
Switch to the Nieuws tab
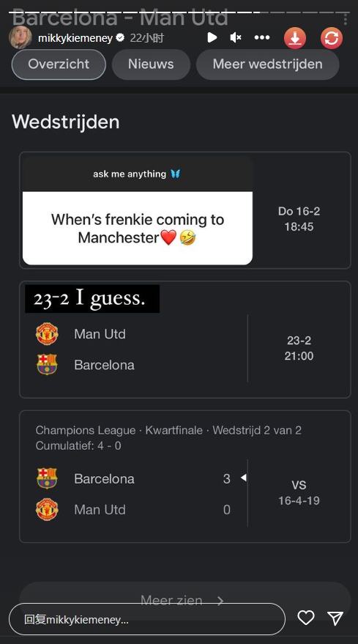click(151, 64)
